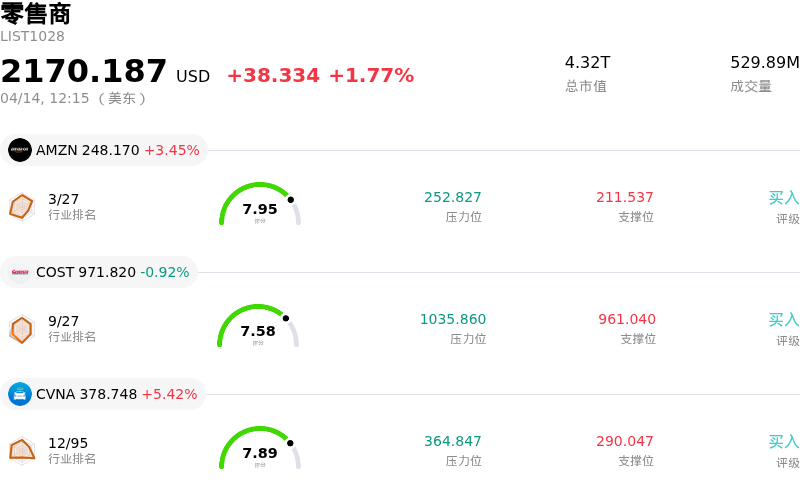The image size is (800, 488).
Task: Open AMZN industry ranking radar icon
Action: point(22,206)
